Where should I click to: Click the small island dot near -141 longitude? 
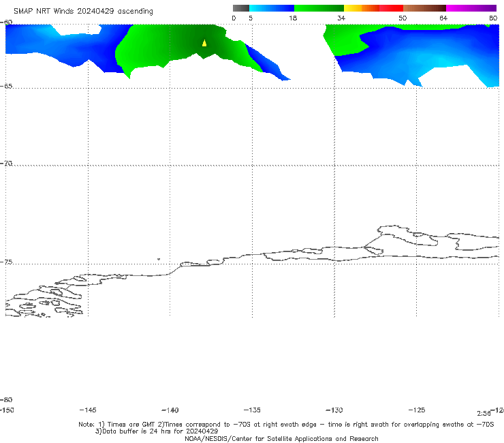point(159,259)
